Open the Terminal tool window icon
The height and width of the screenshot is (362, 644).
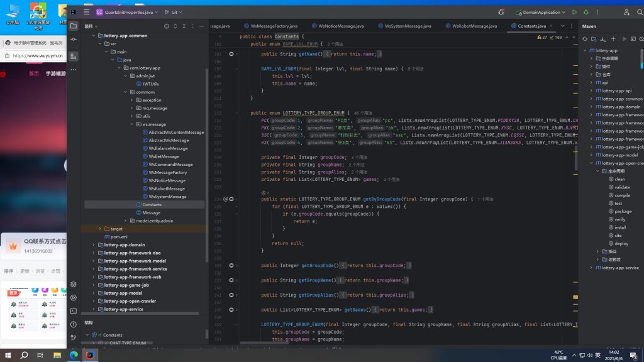pos(74,311)
